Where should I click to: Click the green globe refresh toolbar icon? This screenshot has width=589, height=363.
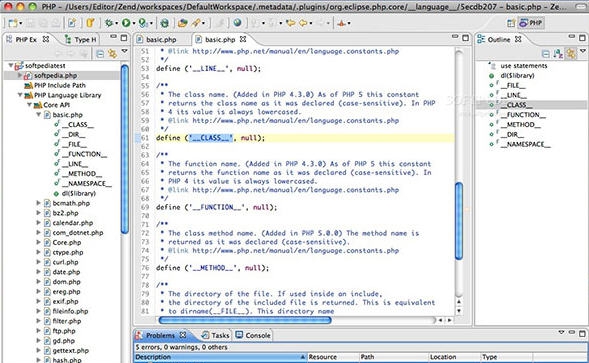pyautogui.click(x=164, y=23)
